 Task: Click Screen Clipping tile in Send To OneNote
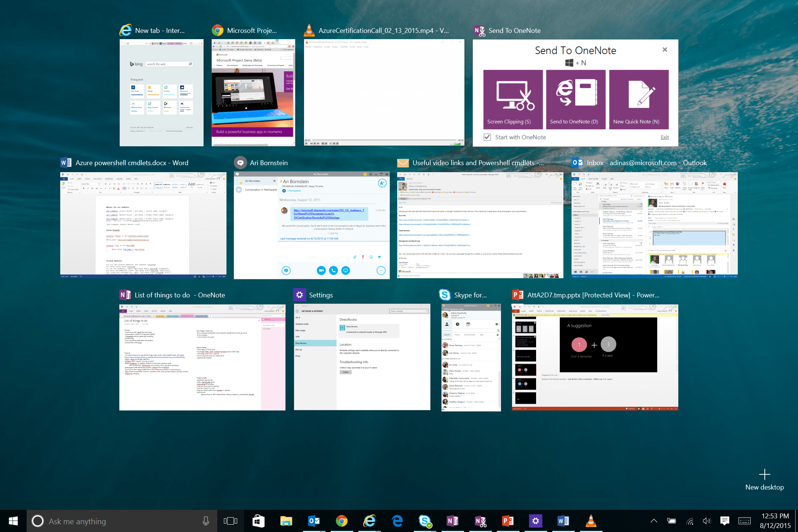coord(513,99)
